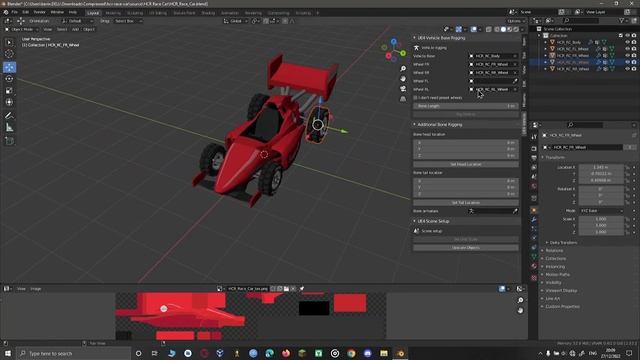
Task: Switch perspective/orthographic grid gizmo
Action: 403,99
